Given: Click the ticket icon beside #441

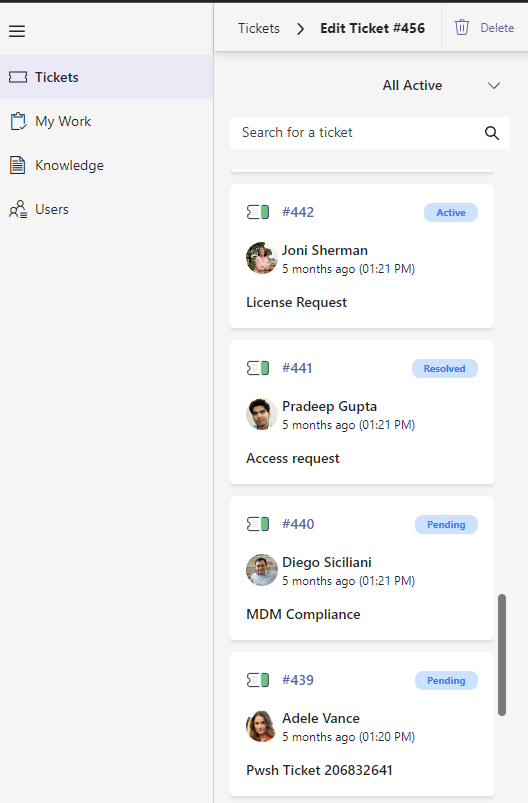Looking at the screenshot, I should 258,368.
